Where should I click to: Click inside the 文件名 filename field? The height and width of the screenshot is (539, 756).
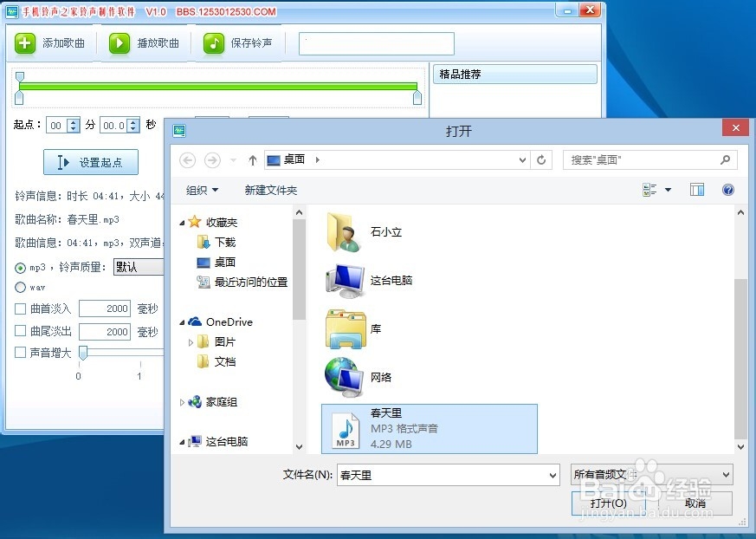(x=442, y=475)
